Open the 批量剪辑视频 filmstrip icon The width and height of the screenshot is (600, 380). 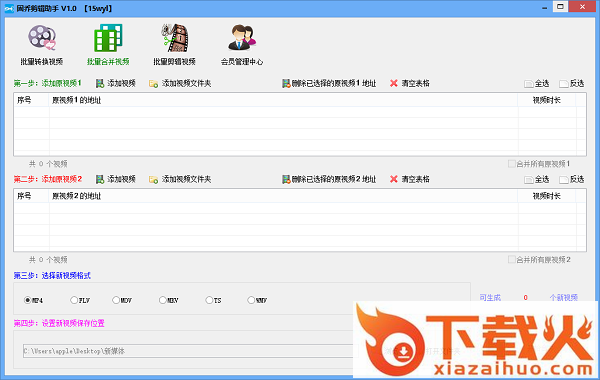(174, 38)
